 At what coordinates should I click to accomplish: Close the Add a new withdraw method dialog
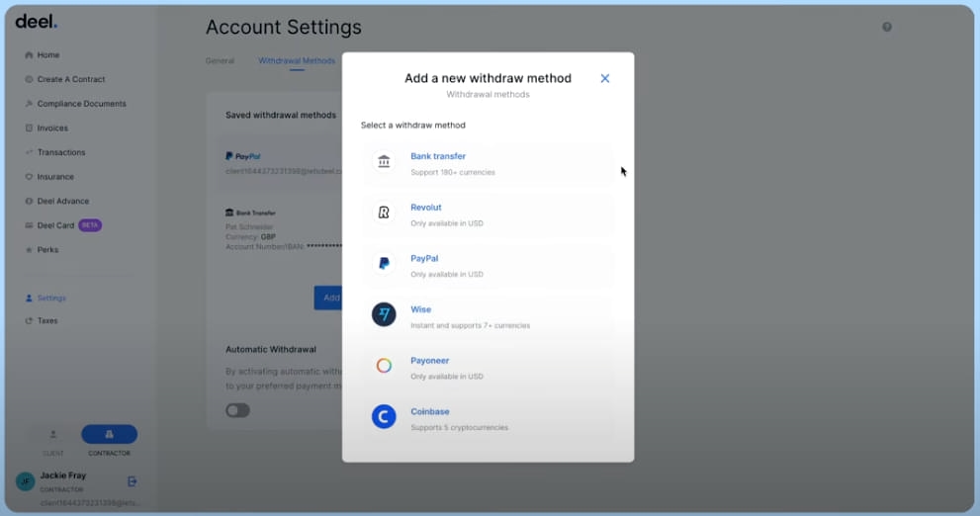point(605,78)
